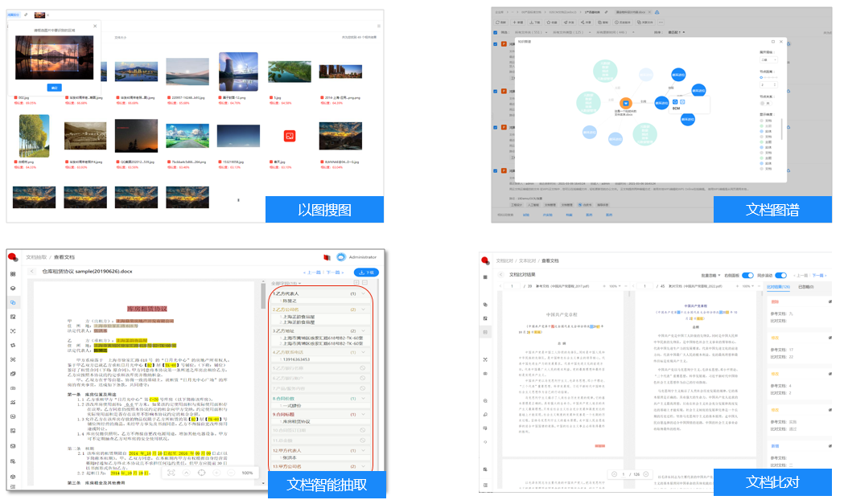Close the open docx tab in graph window
The width and height of the screenshot is (844, 504).
pyautogui.click(x=649, y=12)
